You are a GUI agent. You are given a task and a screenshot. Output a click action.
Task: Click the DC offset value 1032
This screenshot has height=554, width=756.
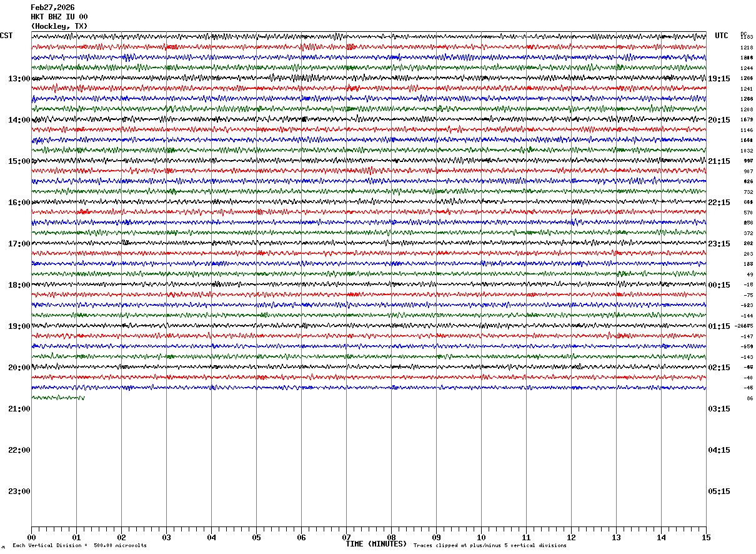point(747,151)
